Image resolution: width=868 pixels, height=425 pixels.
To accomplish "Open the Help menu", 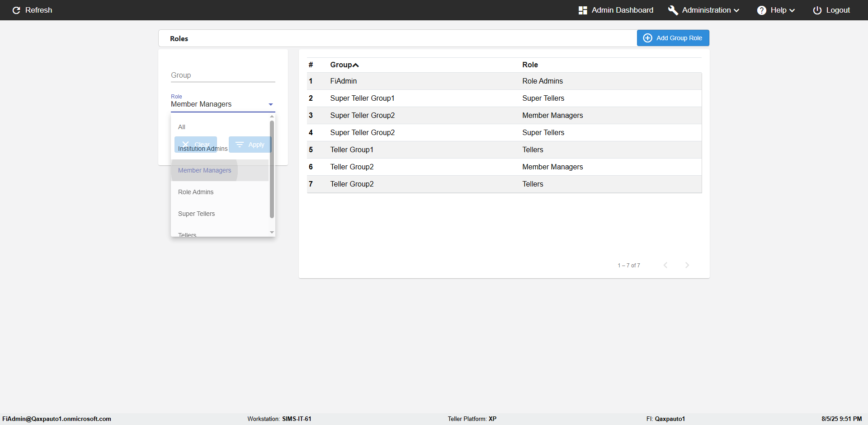I will tap(776, 10).
